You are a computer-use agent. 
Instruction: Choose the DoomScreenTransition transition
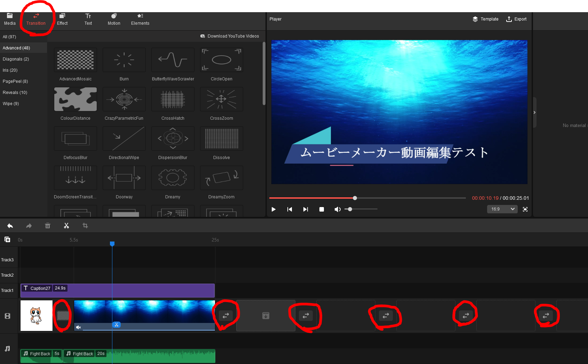tap(76, 178)
